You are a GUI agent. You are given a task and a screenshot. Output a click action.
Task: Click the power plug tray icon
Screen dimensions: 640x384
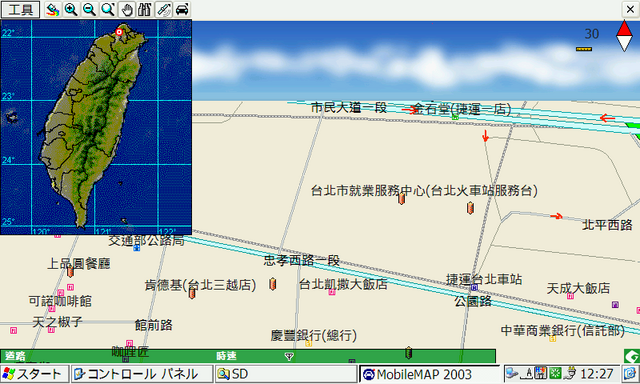[571, 373]
